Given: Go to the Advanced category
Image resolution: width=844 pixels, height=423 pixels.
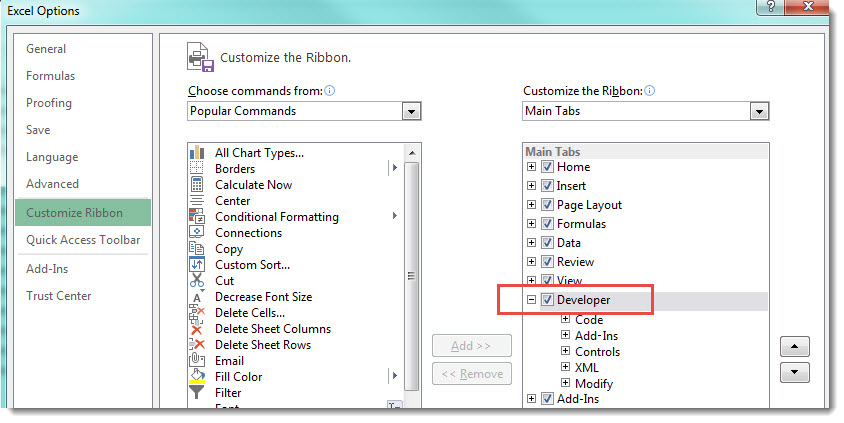Looking at the screenshot, I should [52, 184].
